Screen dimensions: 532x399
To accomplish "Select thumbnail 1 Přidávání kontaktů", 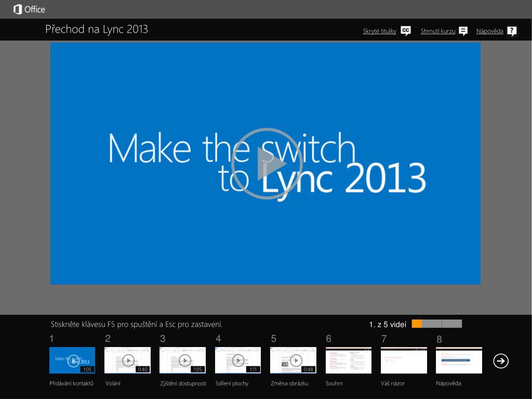I will (72, 360).
